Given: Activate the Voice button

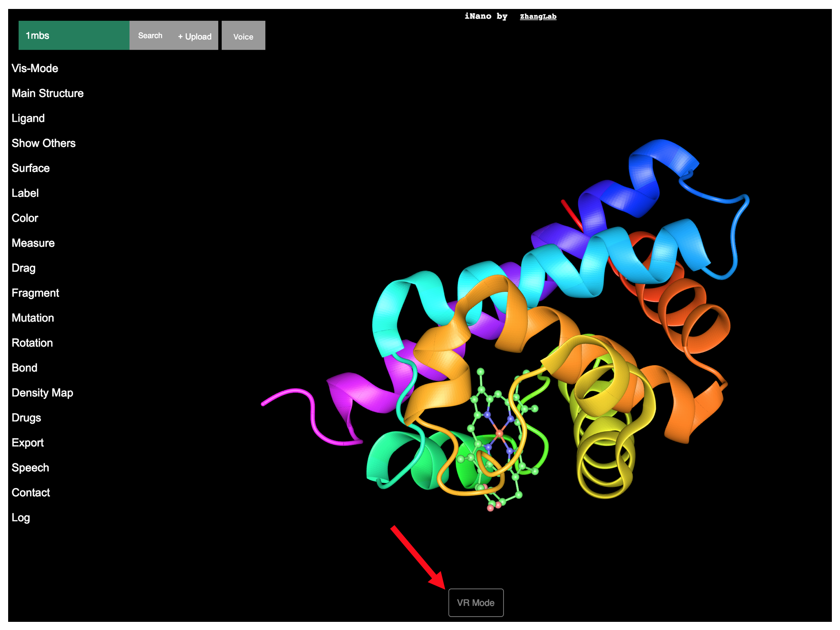Looking at the screenshot, I should click(243, 36).
